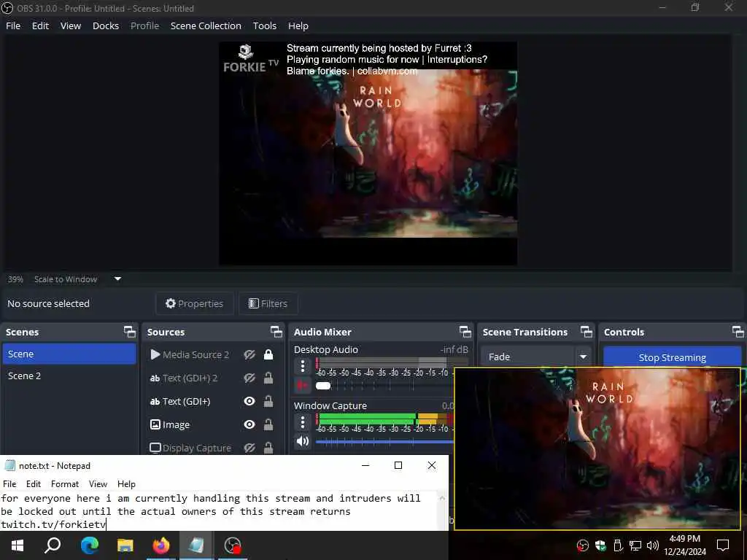Switch to OBS Studio taskbar icon
The width and height of the screenshot is (747, 560).
[x=233, y=545]
